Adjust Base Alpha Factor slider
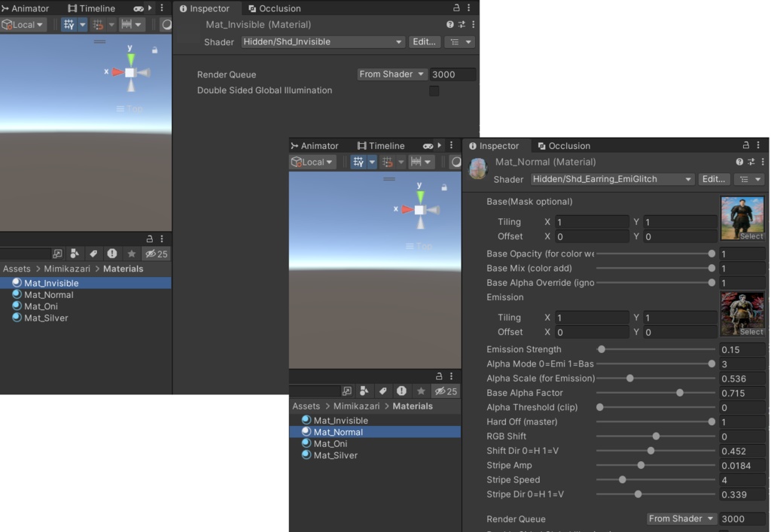This screenshot has height=532, width=771. click(x=656, y=393)
